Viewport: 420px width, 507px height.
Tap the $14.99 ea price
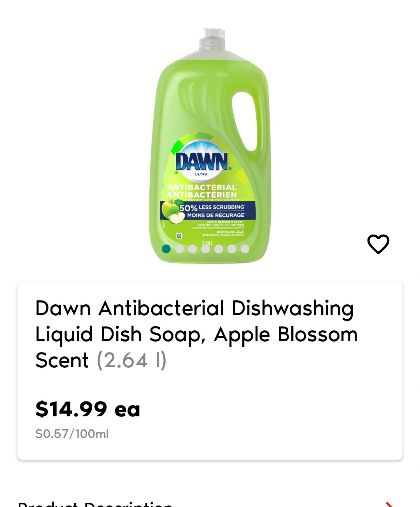pos(88,409)
